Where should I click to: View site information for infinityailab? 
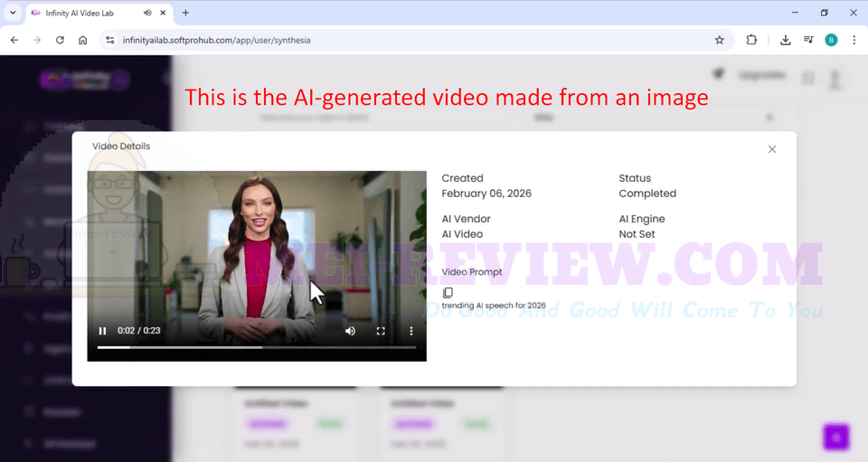tap(110, 40)
